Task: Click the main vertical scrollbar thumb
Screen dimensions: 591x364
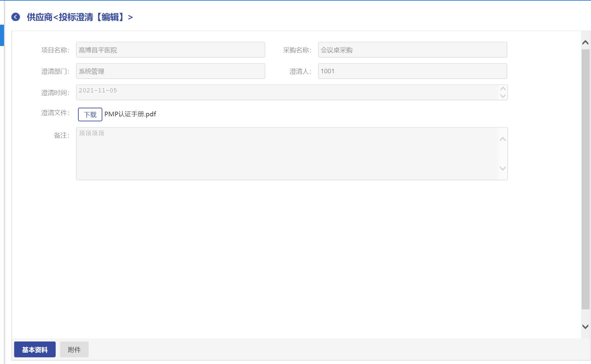Action: [x=585, y=180]
